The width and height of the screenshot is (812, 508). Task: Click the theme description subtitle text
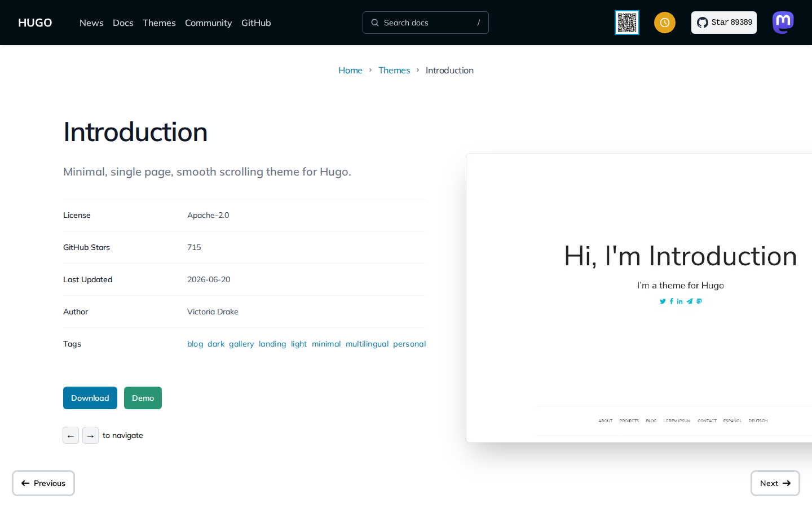pos(207,172)
